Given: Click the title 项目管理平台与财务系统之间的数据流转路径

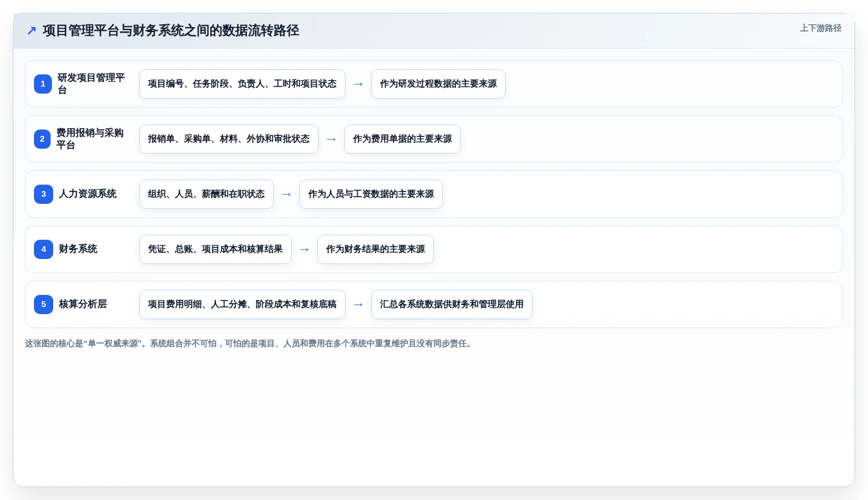Looking at the screenshot, I should pyautogui.click(x=171, y=31).
